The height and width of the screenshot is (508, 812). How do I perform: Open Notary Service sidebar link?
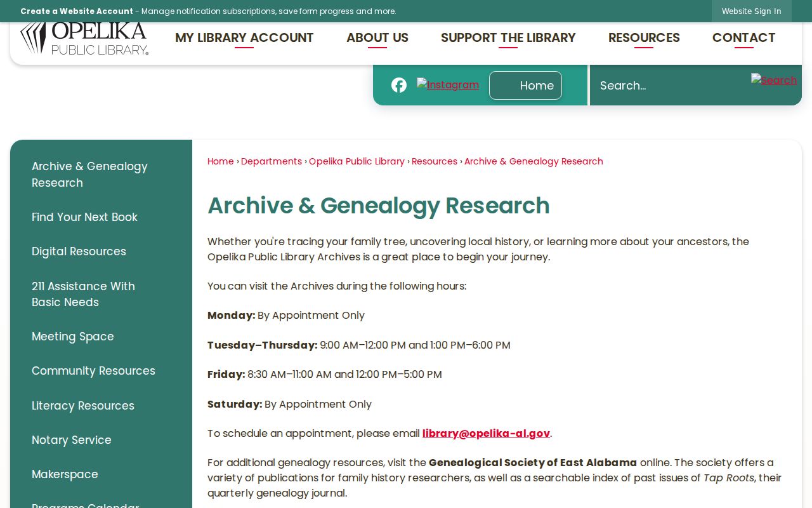coord(101,440)
